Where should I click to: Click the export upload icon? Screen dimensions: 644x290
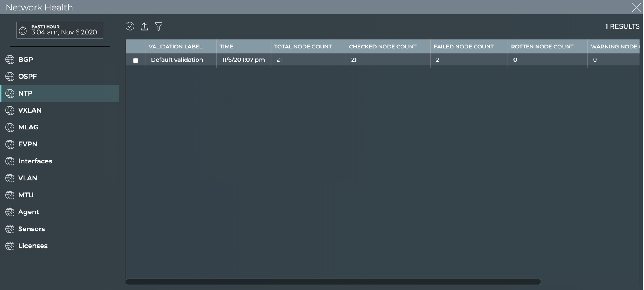pyautogui.click(x=144, y=26)
